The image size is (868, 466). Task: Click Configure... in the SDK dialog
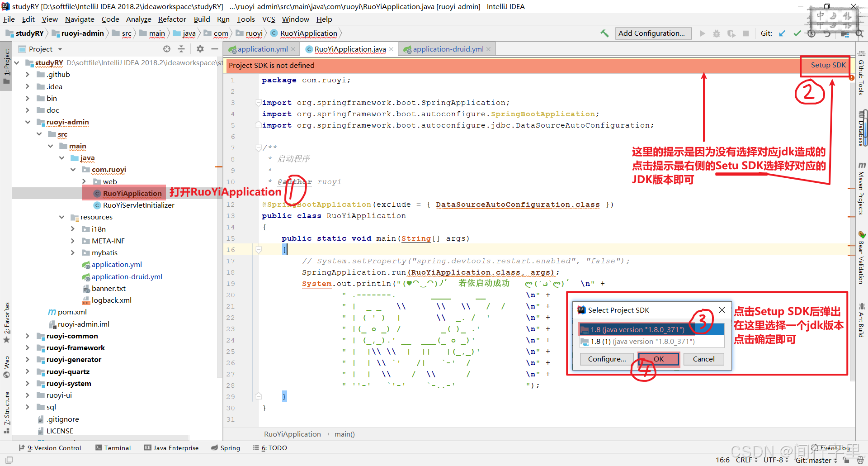pos(607,359)
